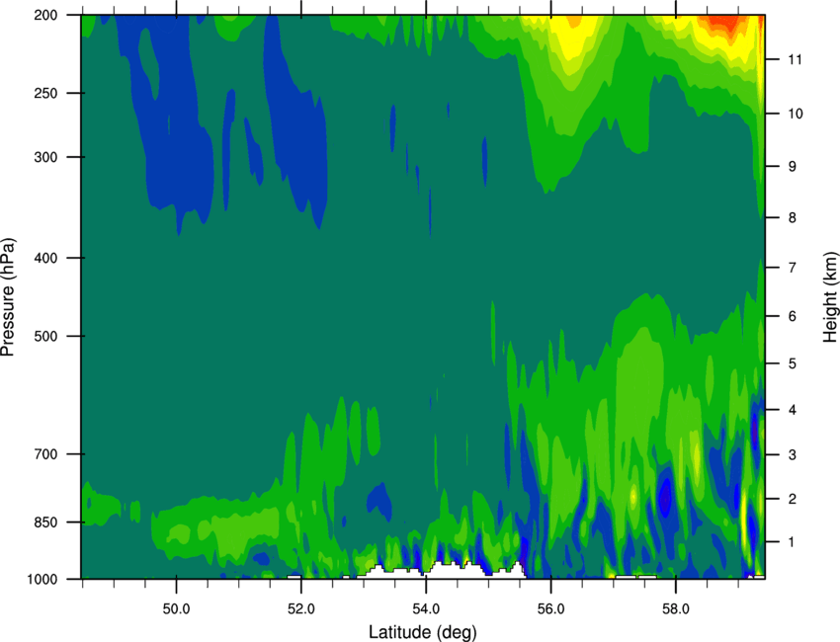
Task: Click the 9 km height label
Action: [793, 167]
